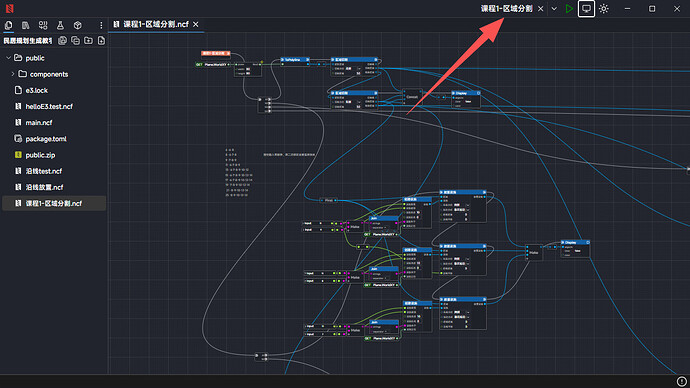690x388 pixels.
Task: Open helloE3.test.ncf in the tree
Action: pyautogui.click(x=49, y=106)
